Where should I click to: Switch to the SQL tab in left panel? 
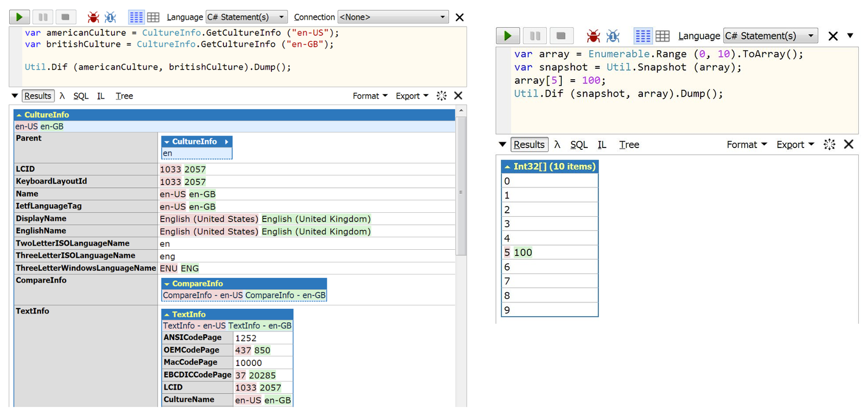pos(81,96)
